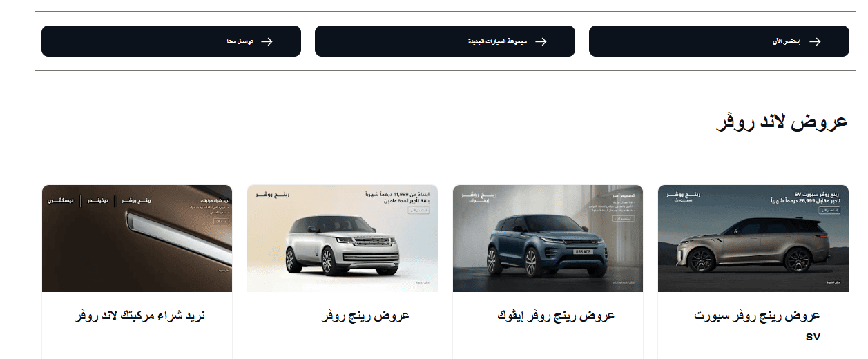This screenshot has height=359, width=868.
Task: Click small enquire button inside Sport SV banner
Action: click(x=829, y=211)
